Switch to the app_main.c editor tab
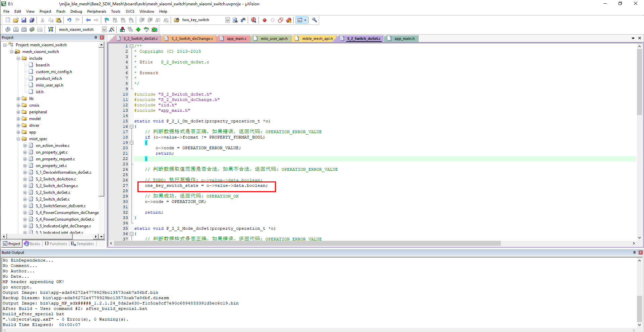Viewport: 644px width, 332px height. point(236,39)
